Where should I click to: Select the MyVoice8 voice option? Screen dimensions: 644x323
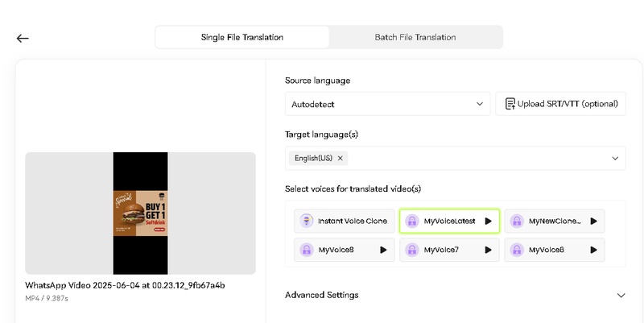pyautogui.click(x=336, y=250)
